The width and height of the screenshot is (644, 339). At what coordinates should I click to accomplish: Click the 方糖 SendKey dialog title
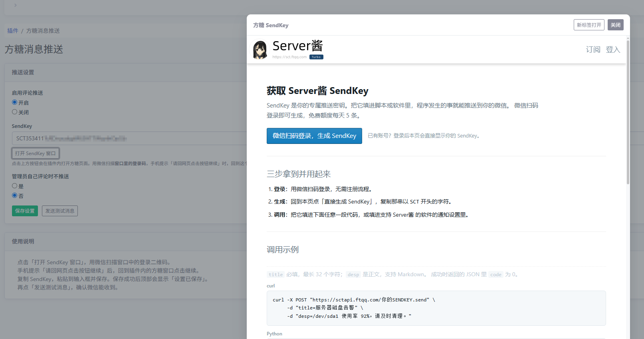click(x=271, y=25)
